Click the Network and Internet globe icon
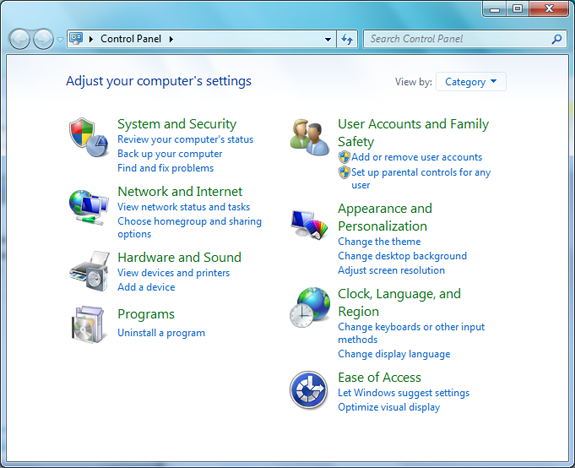 coord(88,207)
